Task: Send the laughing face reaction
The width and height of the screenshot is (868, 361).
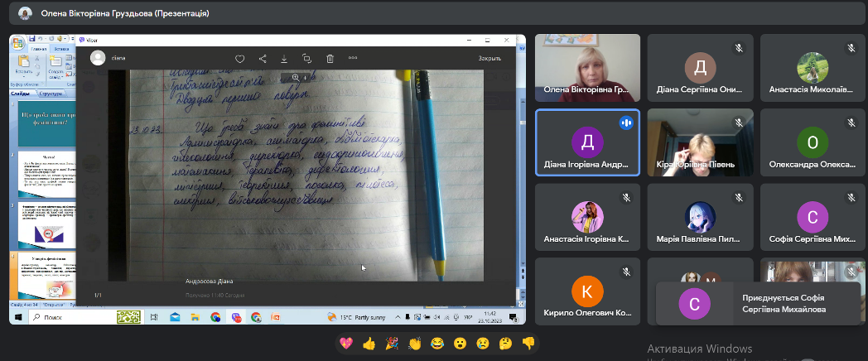Action: tap(436, 342)
